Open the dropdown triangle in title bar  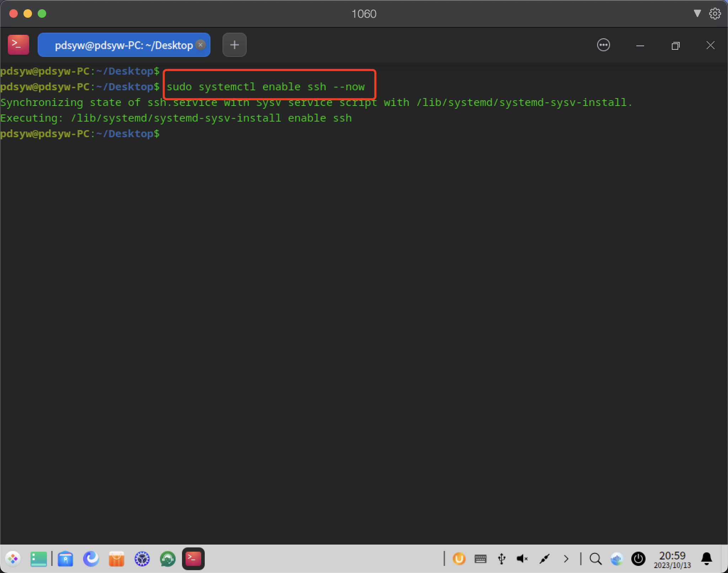pyautogui.click(x=697, y=14)
